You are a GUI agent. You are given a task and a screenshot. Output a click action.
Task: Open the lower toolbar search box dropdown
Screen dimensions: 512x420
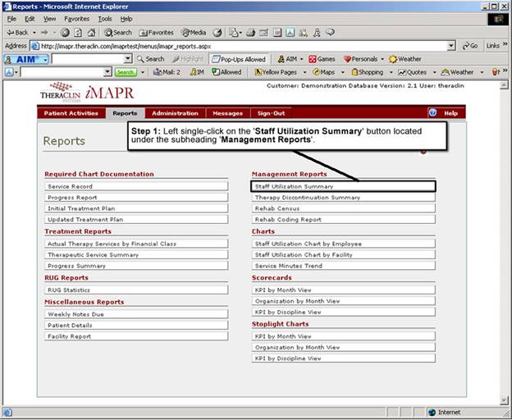tap(107, 72)
